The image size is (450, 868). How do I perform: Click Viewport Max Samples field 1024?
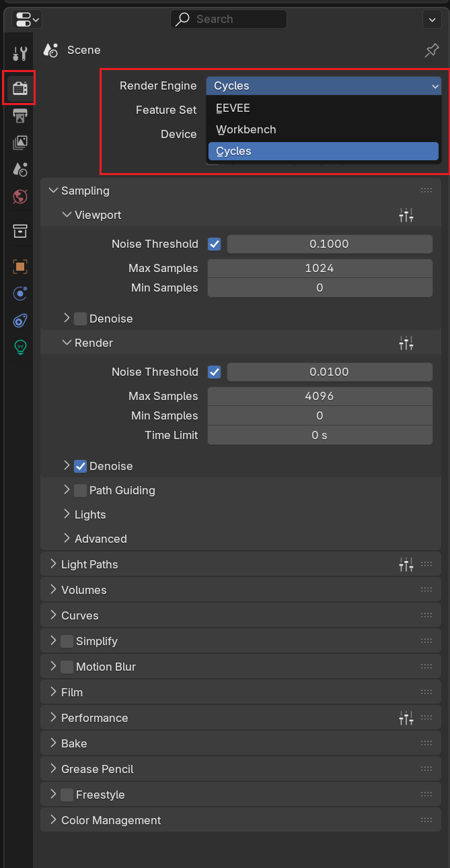(320, 268)
